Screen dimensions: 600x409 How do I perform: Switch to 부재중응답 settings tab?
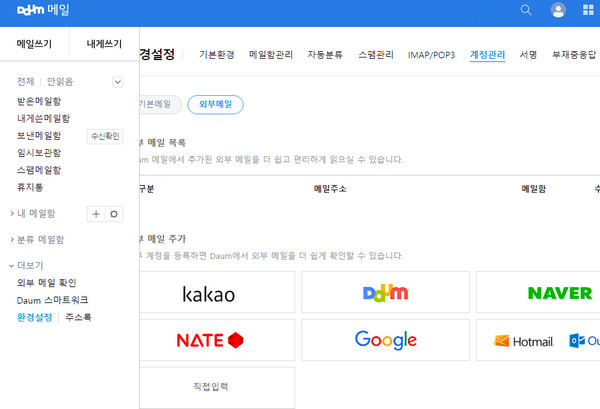(x=574, y=55)
